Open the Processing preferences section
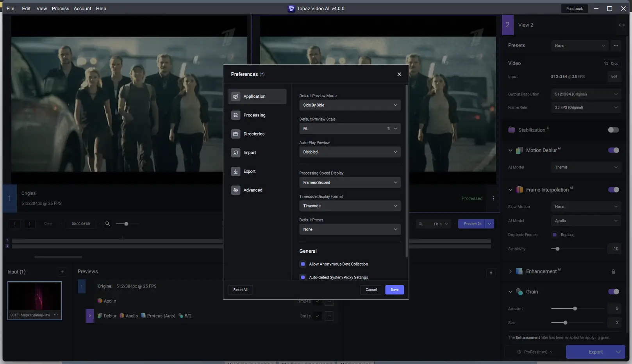 257,115
